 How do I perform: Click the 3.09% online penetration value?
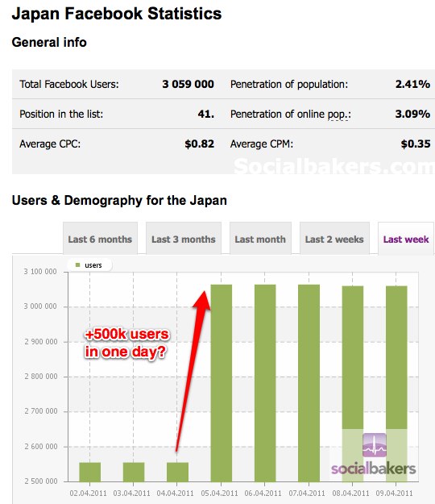[x=412, y=115]
